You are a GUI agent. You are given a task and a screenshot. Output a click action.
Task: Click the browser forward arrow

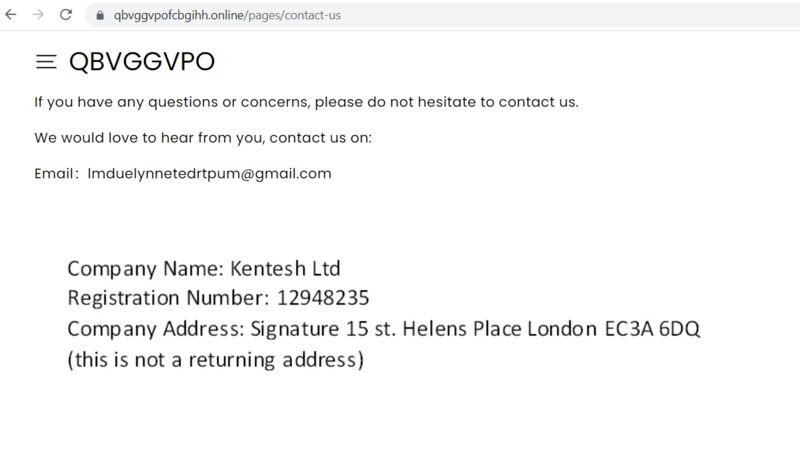coord(38,15)
